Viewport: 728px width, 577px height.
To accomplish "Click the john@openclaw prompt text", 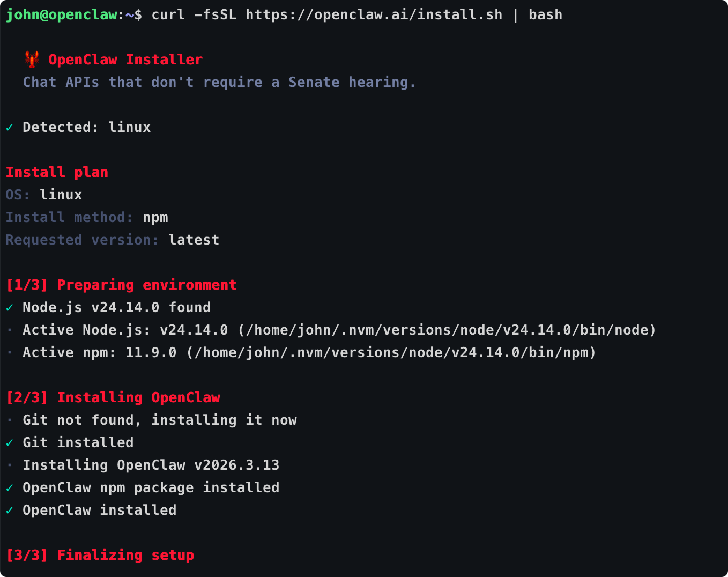I will click(61, 14).
